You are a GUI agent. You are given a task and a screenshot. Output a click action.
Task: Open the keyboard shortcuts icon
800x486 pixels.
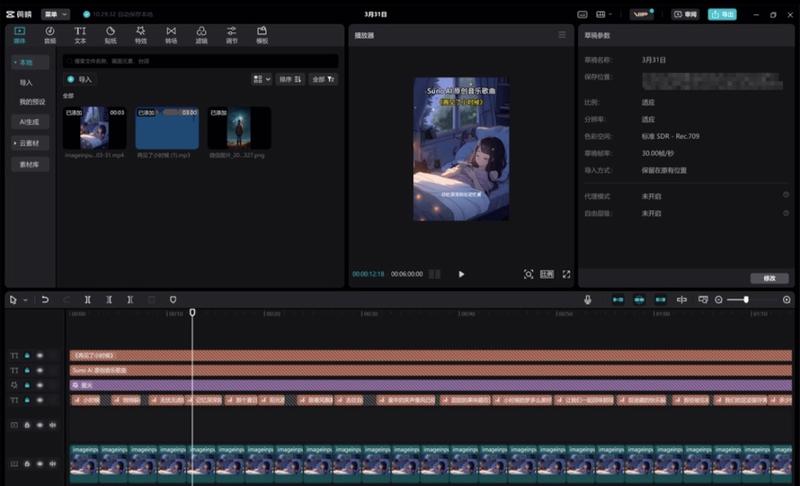click(582, 14)
